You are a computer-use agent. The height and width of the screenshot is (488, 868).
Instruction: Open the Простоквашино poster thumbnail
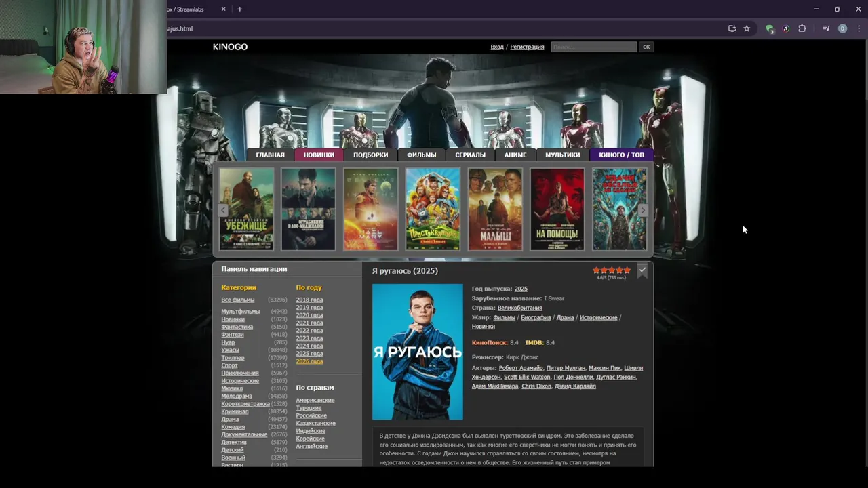tap(433, 209)
